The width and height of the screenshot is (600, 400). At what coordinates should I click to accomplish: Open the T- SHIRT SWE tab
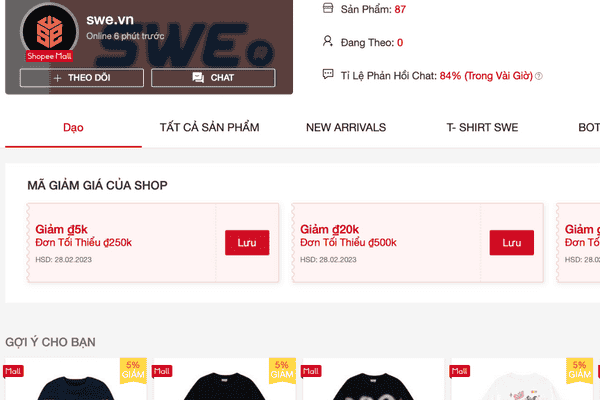click(482, 127)
